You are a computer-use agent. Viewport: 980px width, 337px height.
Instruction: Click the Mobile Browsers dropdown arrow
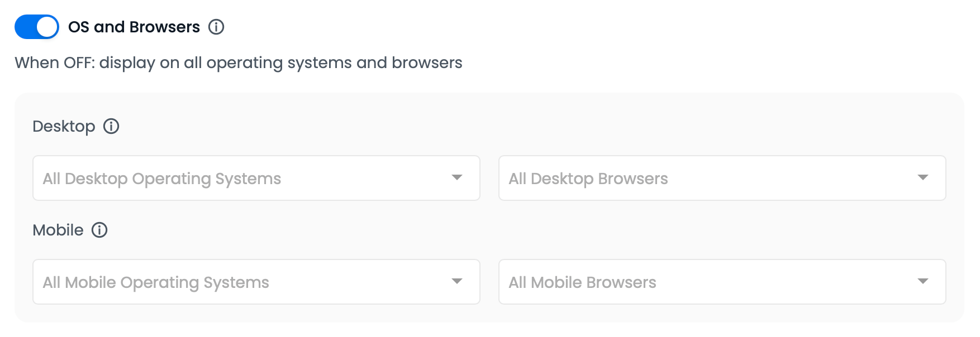pos(923,281)
